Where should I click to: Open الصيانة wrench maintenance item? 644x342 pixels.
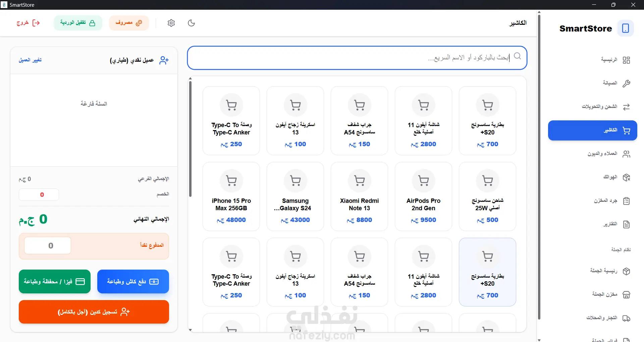(626, 83)
